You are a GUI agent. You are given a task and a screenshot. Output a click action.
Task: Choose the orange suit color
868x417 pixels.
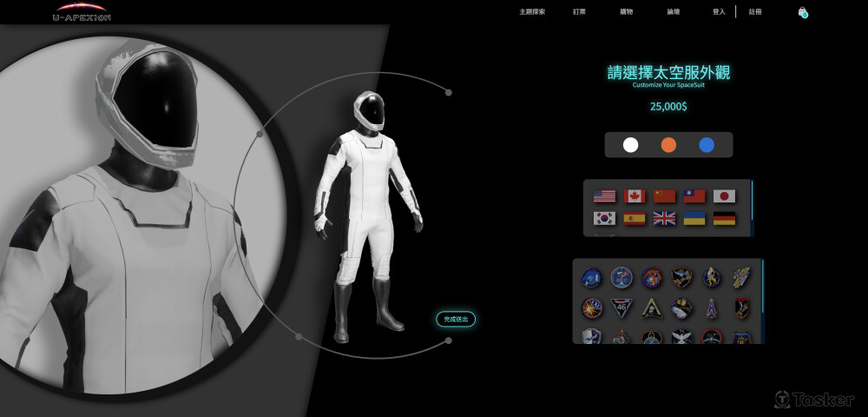(668, 145)
